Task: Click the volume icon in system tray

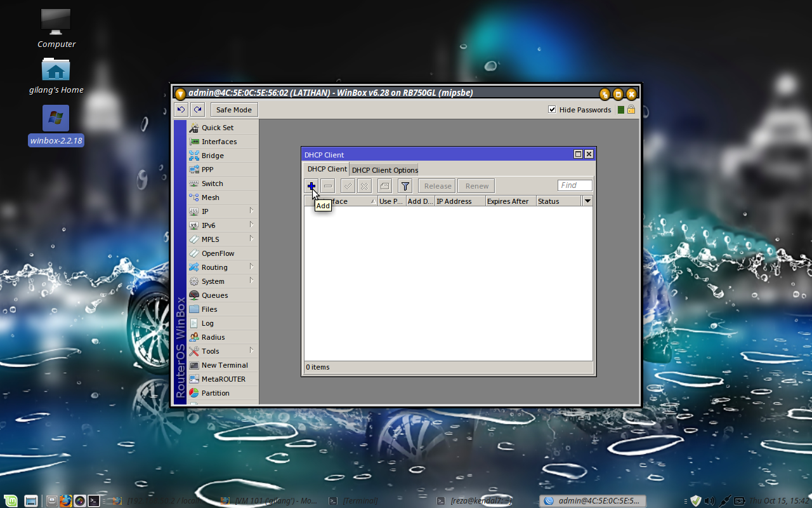Action: [709, 500]
